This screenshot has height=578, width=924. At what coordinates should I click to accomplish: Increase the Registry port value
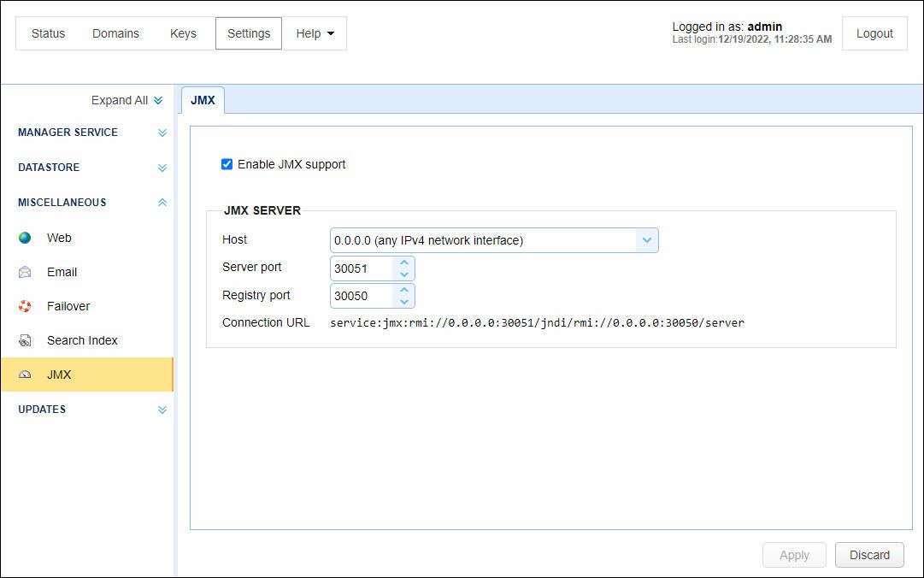point(404,289)
